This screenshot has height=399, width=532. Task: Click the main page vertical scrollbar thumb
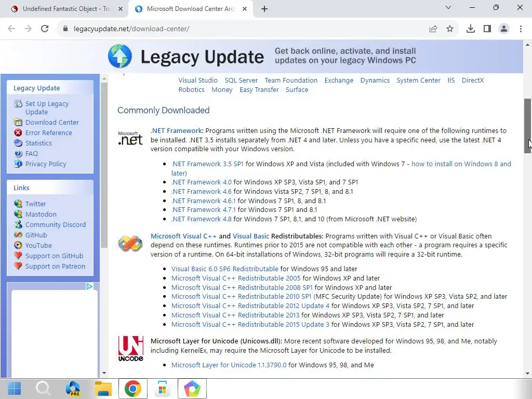pos(527,126)
